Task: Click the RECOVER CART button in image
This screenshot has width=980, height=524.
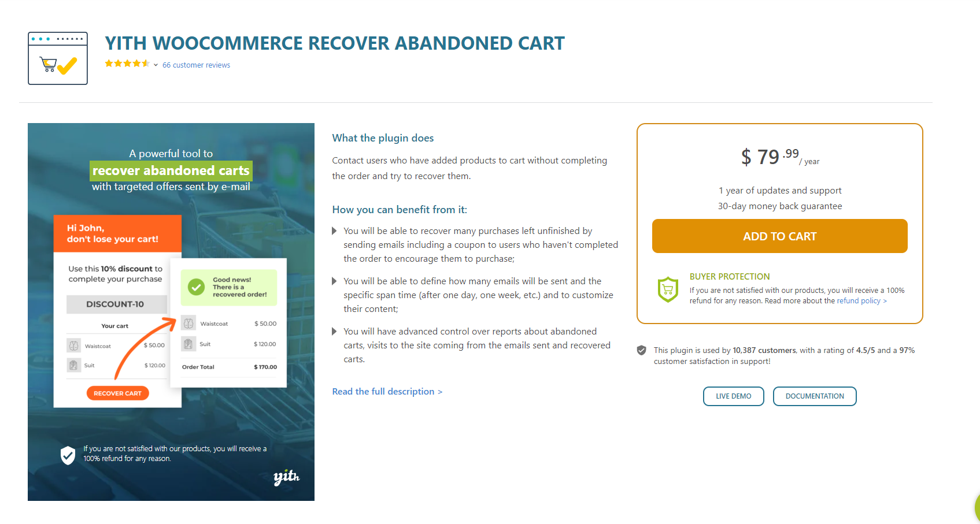Action: (x=118, y=393)
